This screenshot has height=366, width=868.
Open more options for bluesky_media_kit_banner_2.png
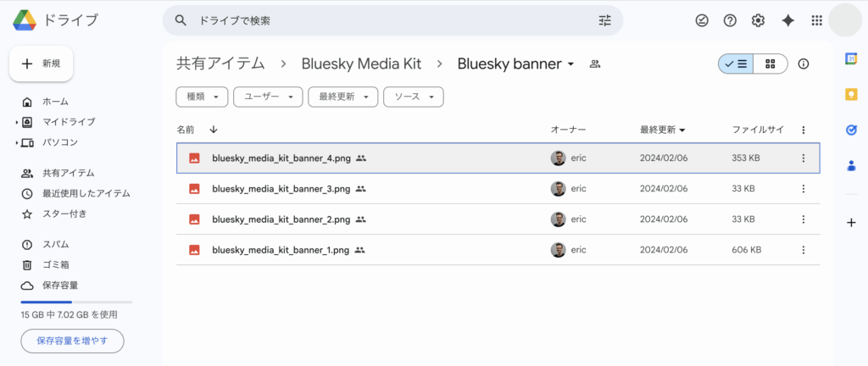click(804, 219)
